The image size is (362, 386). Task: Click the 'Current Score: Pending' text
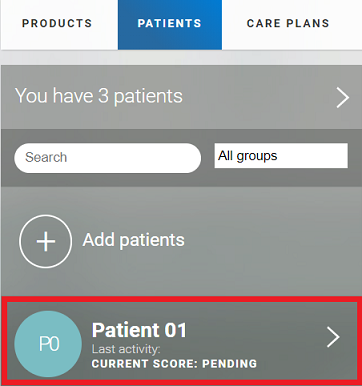click(174, 364)
